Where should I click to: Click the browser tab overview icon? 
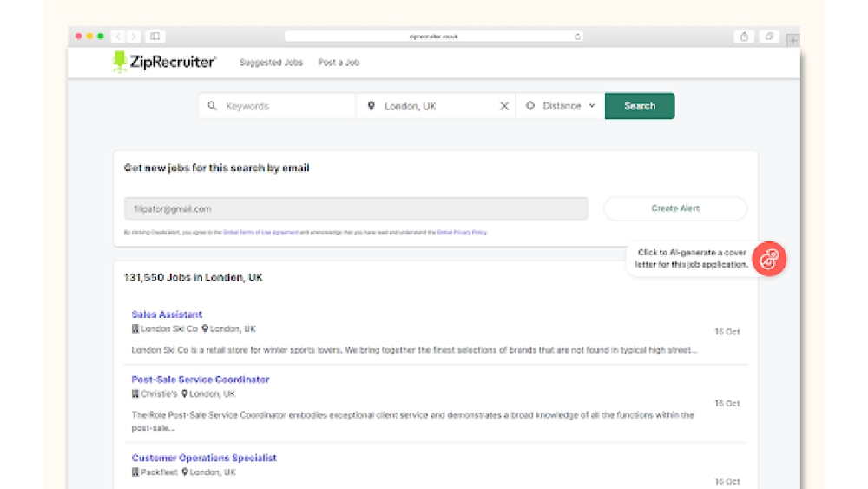click(769, 36)
